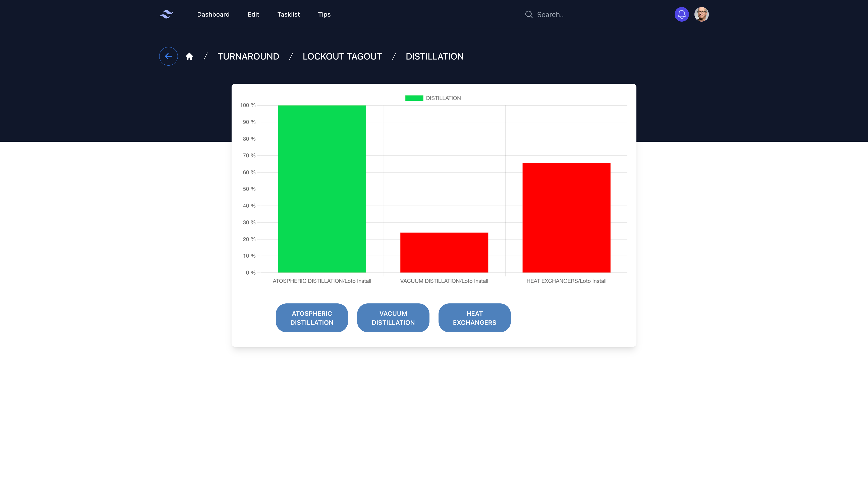Click the green Atospheric Distillation bar
The height and width of the screenshot is (481, 868).
(322, 189)
